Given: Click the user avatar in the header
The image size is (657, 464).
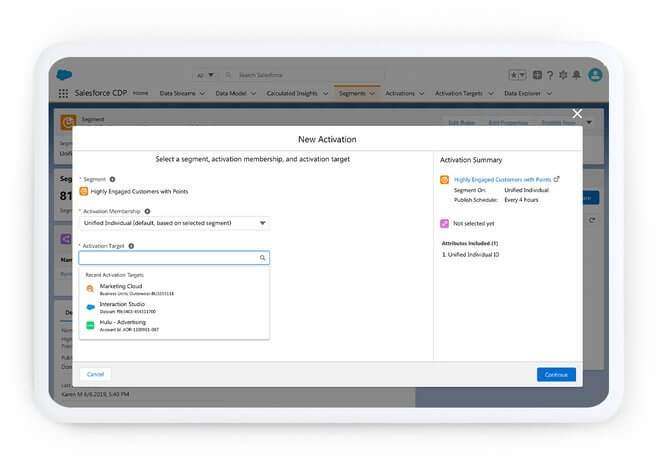Looking at the screenshot, I should (x=595, y=75).
